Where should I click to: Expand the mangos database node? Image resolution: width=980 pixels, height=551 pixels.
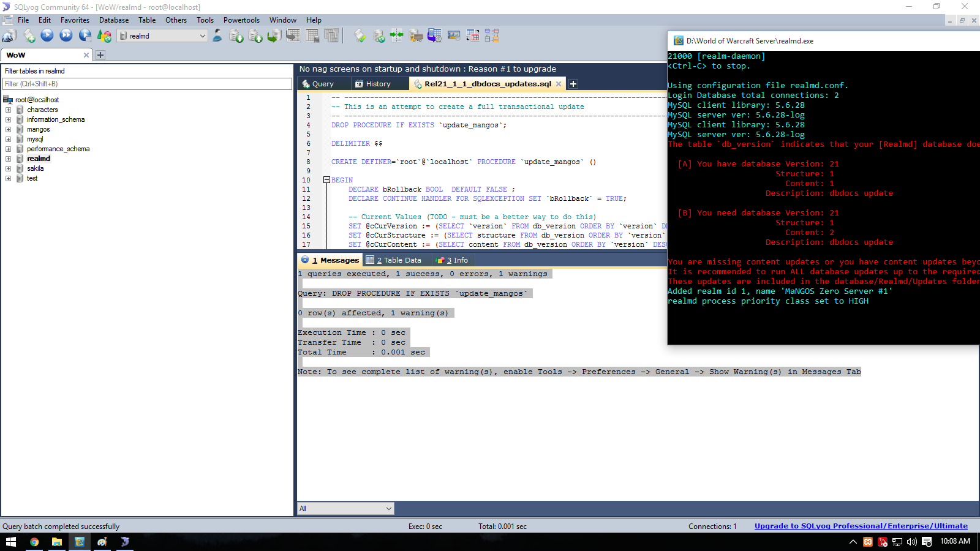coord(9,129)
